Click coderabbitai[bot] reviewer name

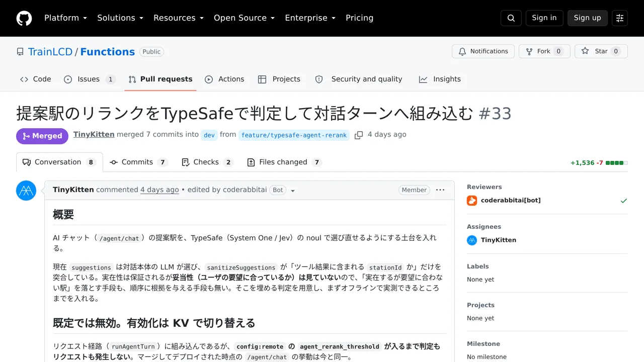tap(511, 201)
